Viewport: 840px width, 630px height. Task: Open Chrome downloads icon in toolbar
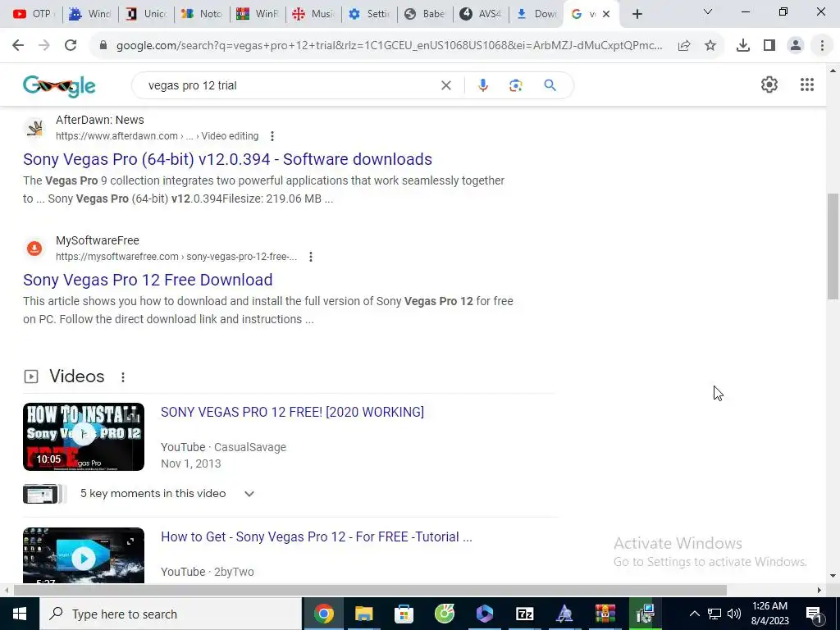(x=743, y=46)
